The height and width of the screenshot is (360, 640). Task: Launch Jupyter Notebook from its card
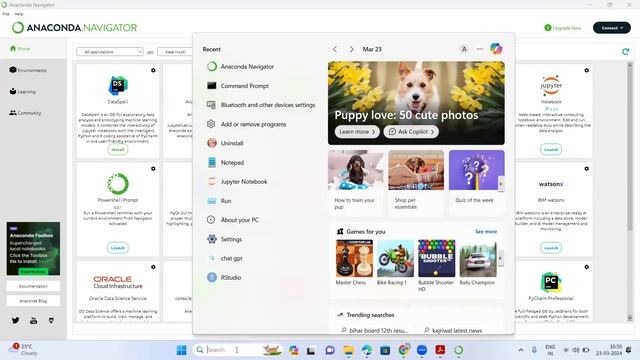click(551, 149)
